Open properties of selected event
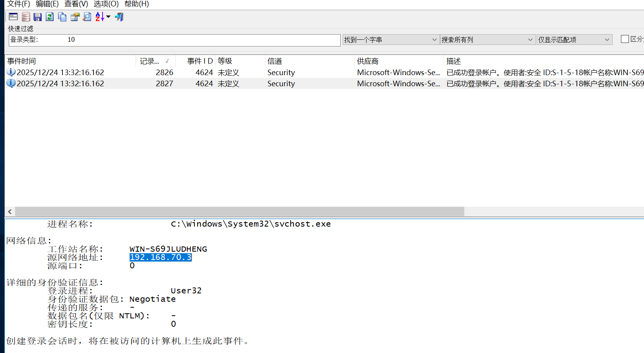Viewport: 644px width, 353px height. point(75,17)
